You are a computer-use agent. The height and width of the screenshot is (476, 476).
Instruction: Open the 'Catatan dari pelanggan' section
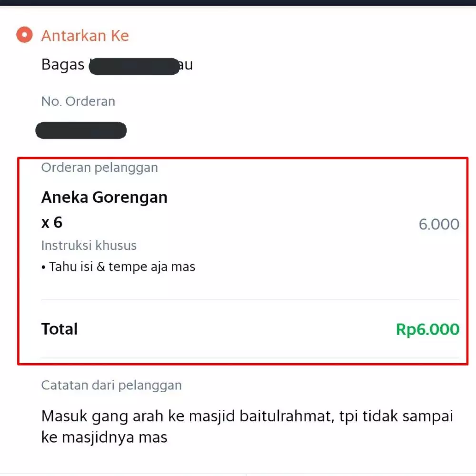coord(111,385)
